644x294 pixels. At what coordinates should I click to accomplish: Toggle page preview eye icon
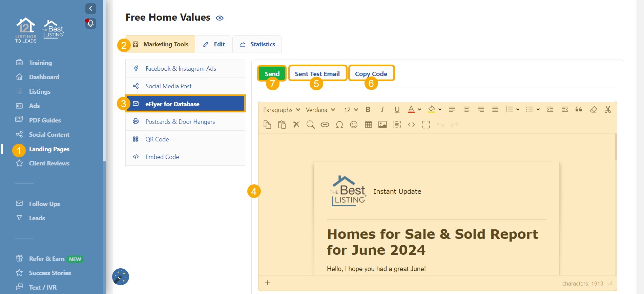pos(220,18)
